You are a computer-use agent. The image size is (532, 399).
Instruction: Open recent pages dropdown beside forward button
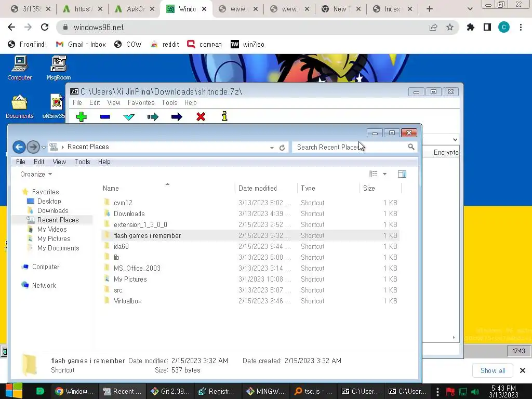point(44,147)
